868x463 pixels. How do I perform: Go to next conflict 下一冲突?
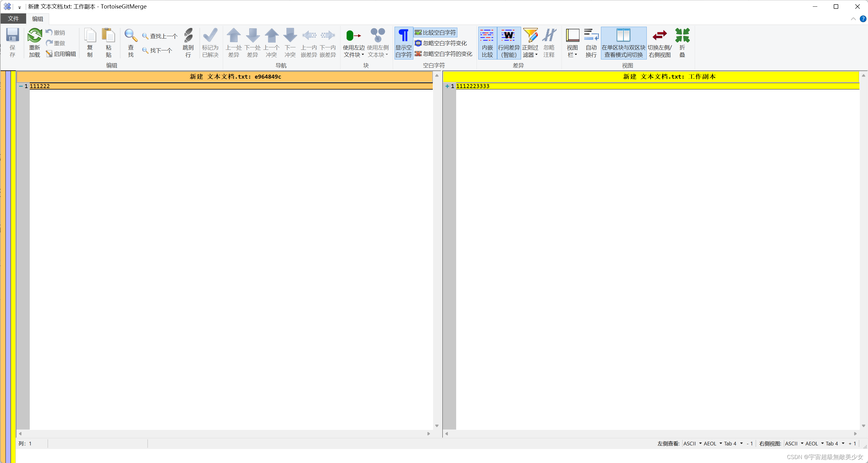290,43
